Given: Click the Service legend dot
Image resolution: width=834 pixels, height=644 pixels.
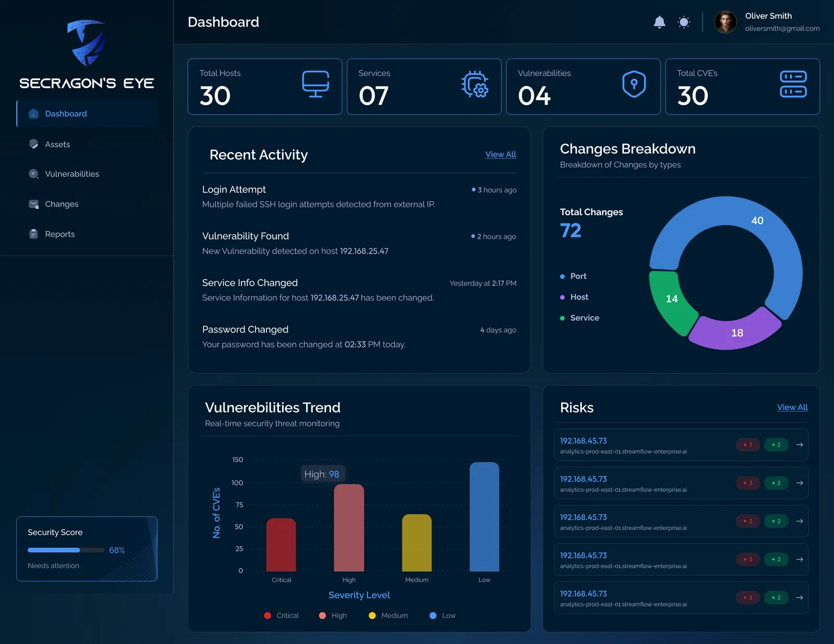Looking at the screenshot, I should 562,318.
